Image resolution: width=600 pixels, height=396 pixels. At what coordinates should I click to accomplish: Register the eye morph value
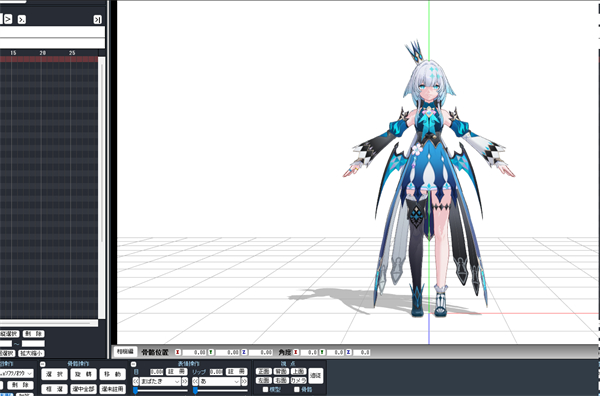pyautogui.click(x=176, y=372)
